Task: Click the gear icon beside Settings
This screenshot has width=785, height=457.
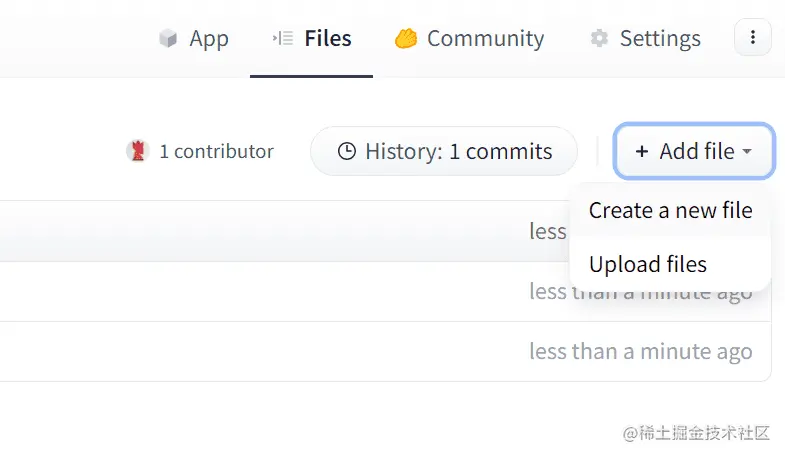Action: 599,39
